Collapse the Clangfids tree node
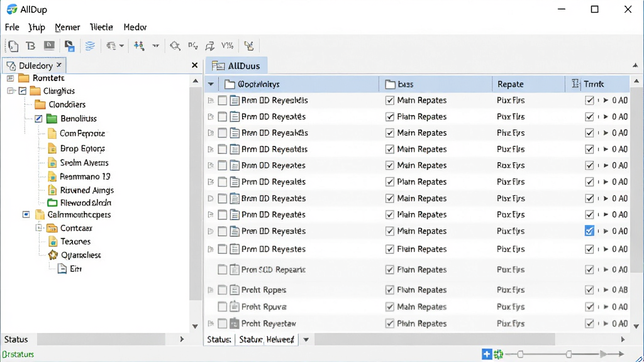 pyautogui.click(x=10, y=90)
